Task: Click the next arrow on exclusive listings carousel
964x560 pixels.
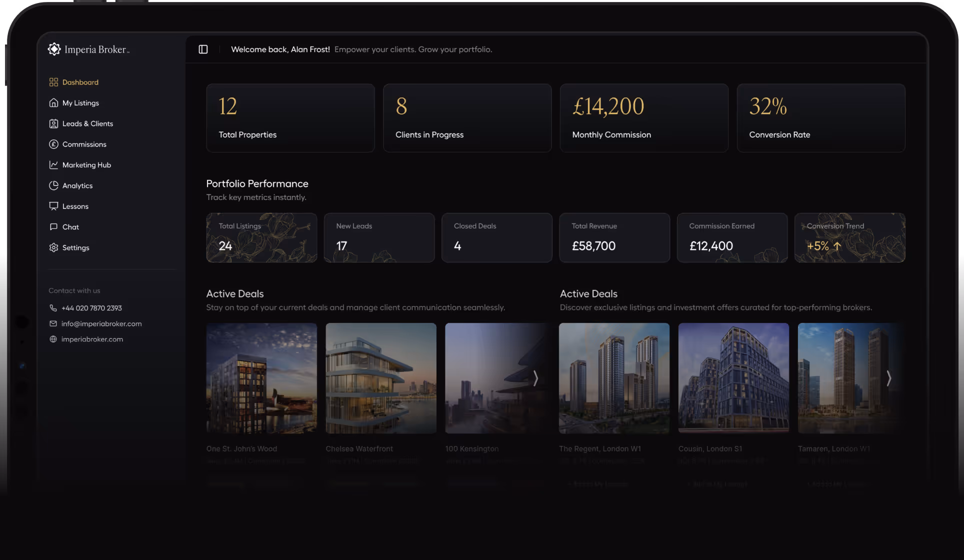Action: click(x=889, y=378)
